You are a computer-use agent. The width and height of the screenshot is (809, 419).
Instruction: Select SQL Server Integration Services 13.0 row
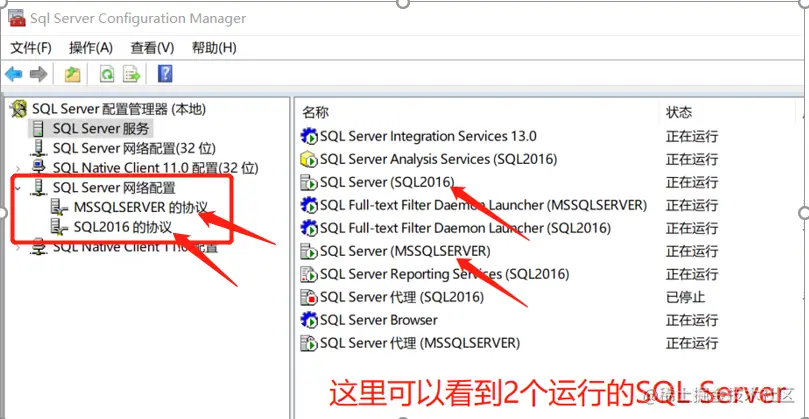tap(428, 136)
